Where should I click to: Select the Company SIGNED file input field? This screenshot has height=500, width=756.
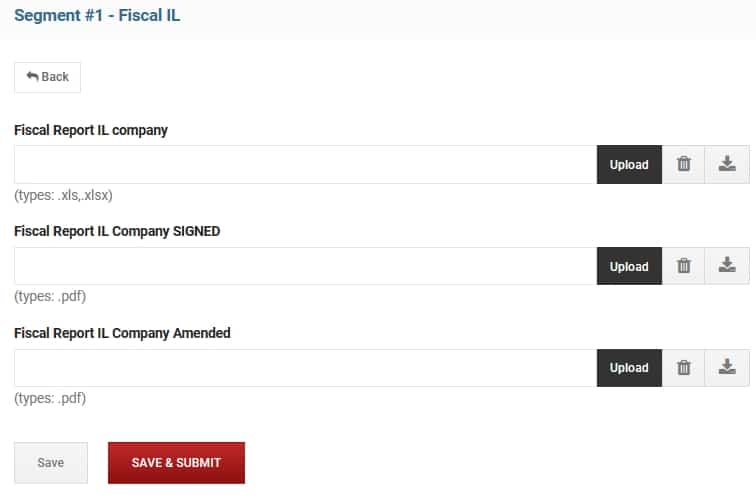pos(306,266)
